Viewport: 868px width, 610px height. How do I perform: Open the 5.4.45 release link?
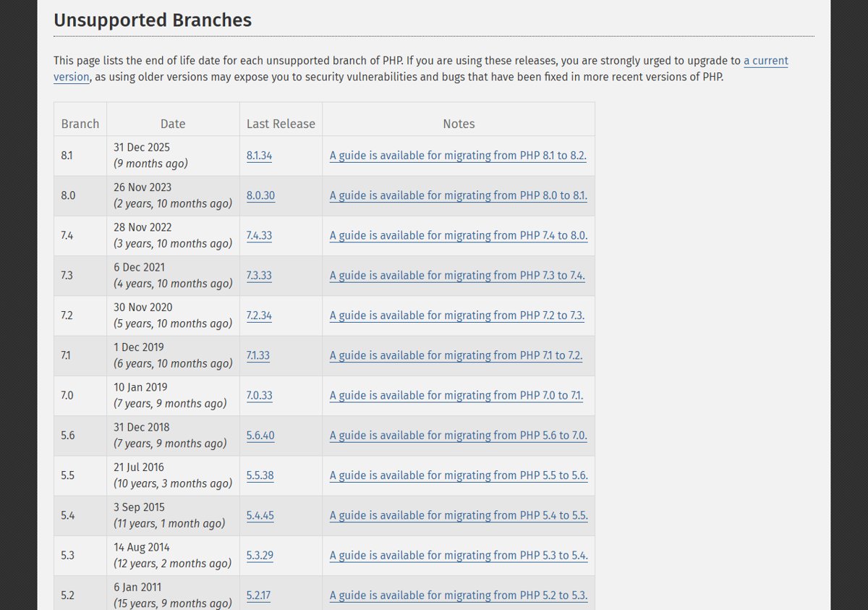point(260,516)
